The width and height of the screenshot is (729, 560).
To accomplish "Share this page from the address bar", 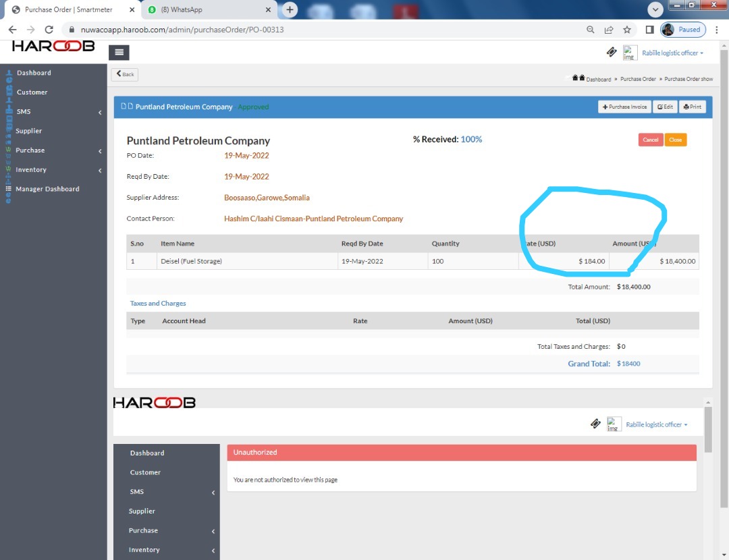I will pos(609,30).
